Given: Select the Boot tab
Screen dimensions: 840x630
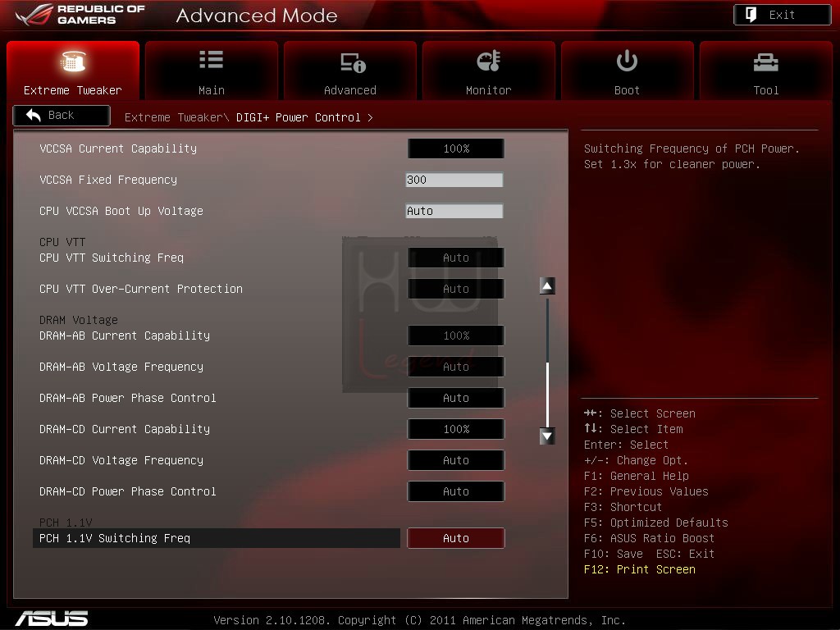Looking at the screenshot, I should coord(628,71).
